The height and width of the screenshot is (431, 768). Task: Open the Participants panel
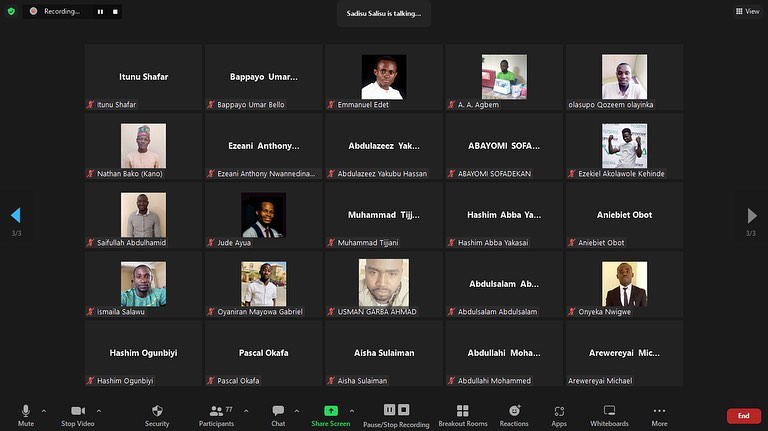(216, 411)
